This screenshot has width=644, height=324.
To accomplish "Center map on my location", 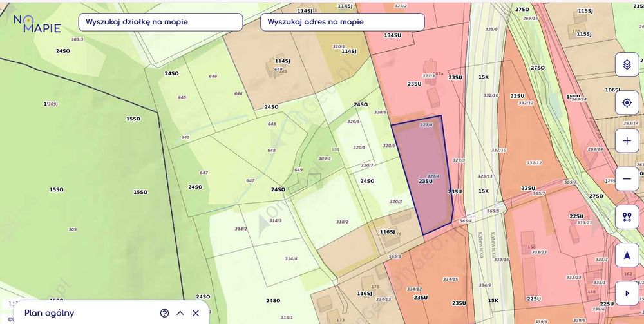I will (627, 102).
